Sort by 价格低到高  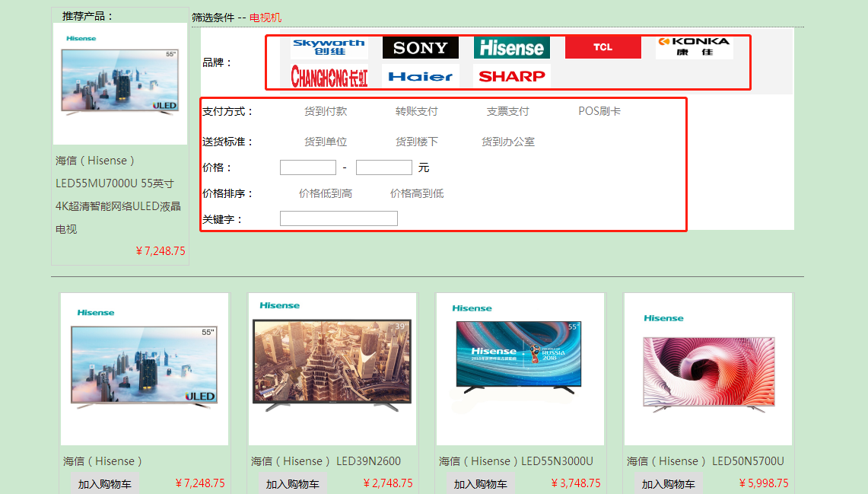(x=326, y=193)
